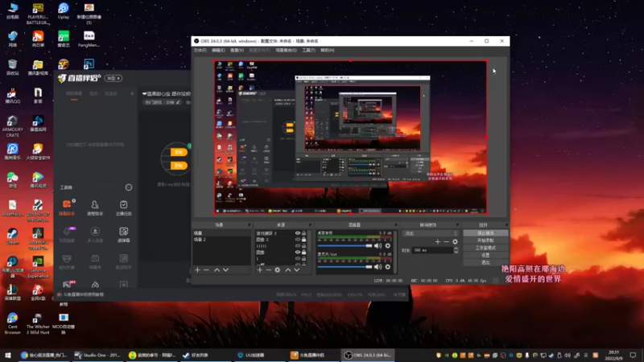Open transition properties gear icon
The image size is (644, 362).
tap(455, 242)
